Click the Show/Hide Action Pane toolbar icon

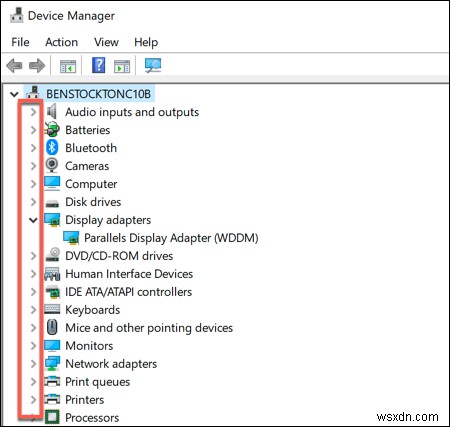(x=122, y=66)
